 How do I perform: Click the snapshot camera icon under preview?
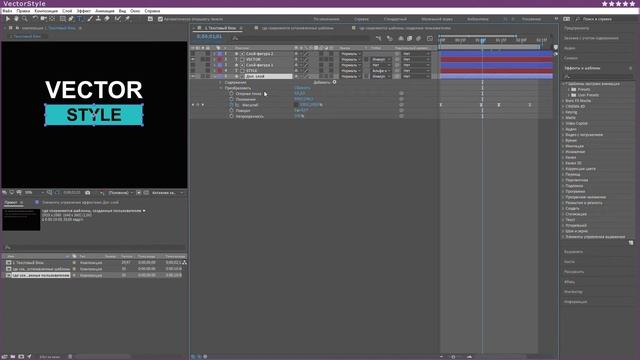[x=88, y=193]
